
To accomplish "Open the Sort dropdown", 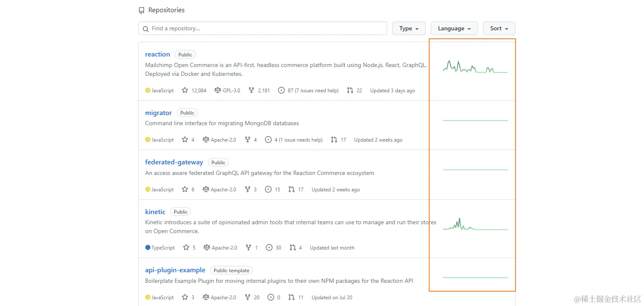I will tap(499, 28).
